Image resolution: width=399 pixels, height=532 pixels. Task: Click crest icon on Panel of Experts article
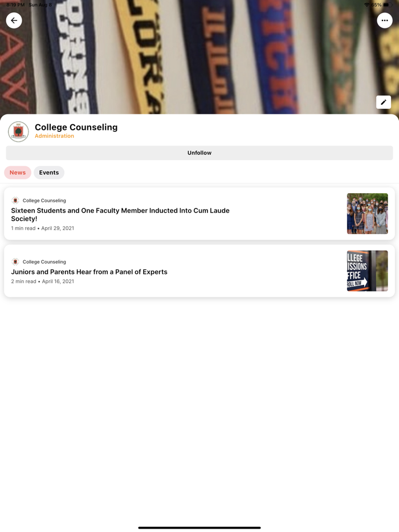pos(15,261)
